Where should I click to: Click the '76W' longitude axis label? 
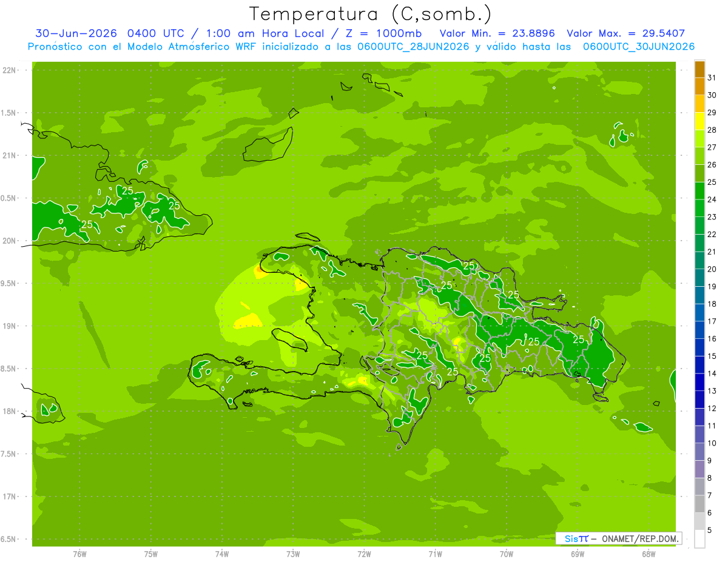pyautogui.click(x=79, y=554)
